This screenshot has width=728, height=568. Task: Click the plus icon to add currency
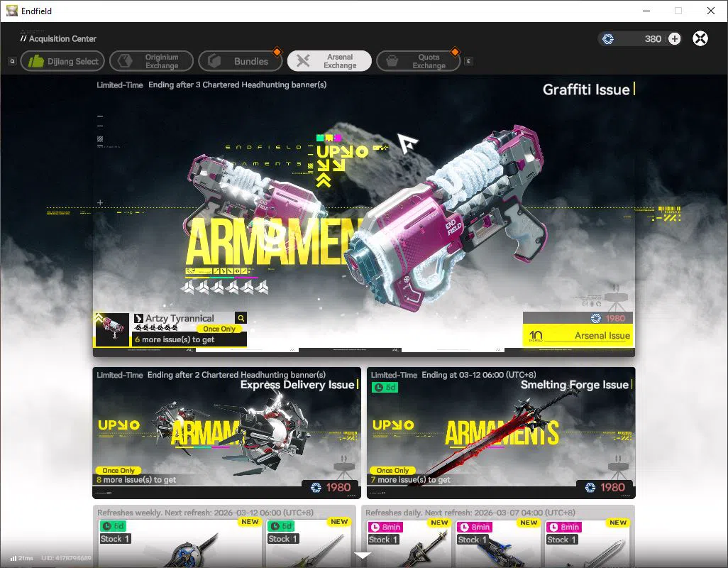click(675, 38)
